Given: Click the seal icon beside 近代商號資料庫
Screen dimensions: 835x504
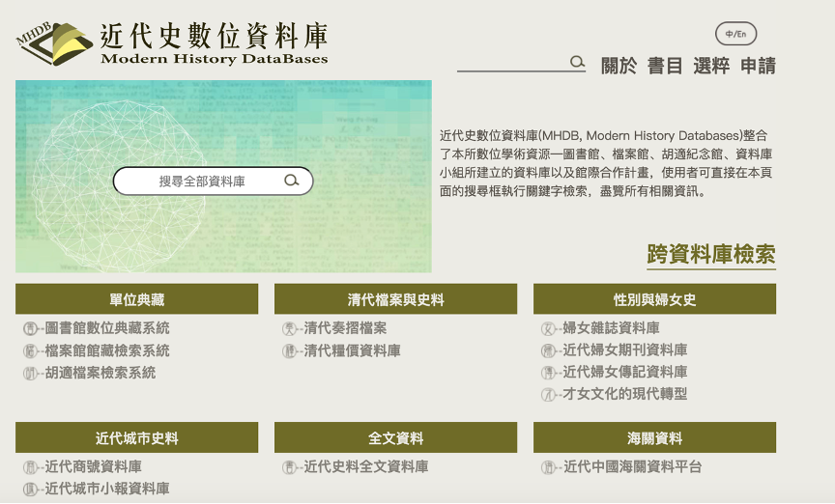Looking at the screenshot, I should point(30,467).
